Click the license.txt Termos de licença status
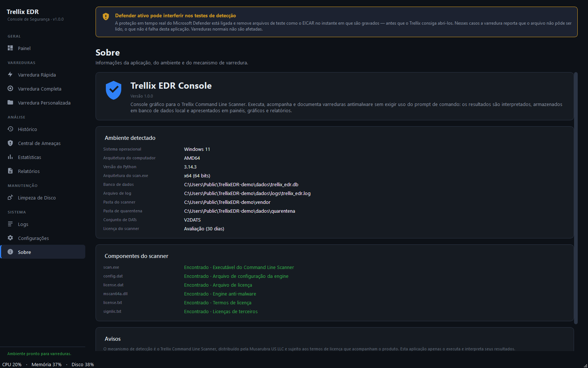Image resolution: width=588 pixels, height=368 pixels. pos(218,302)
